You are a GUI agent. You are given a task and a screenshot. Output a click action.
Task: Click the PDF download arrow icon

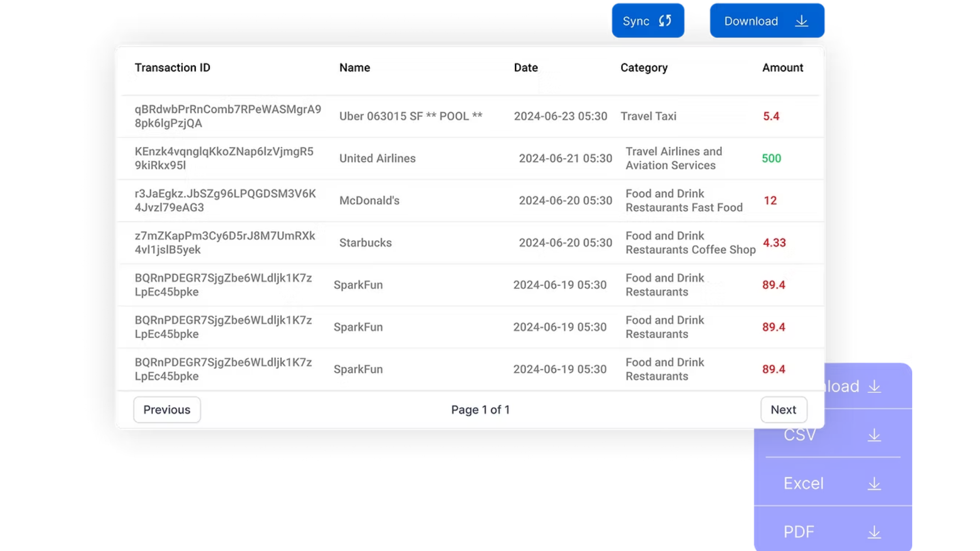tap(874, 532)
